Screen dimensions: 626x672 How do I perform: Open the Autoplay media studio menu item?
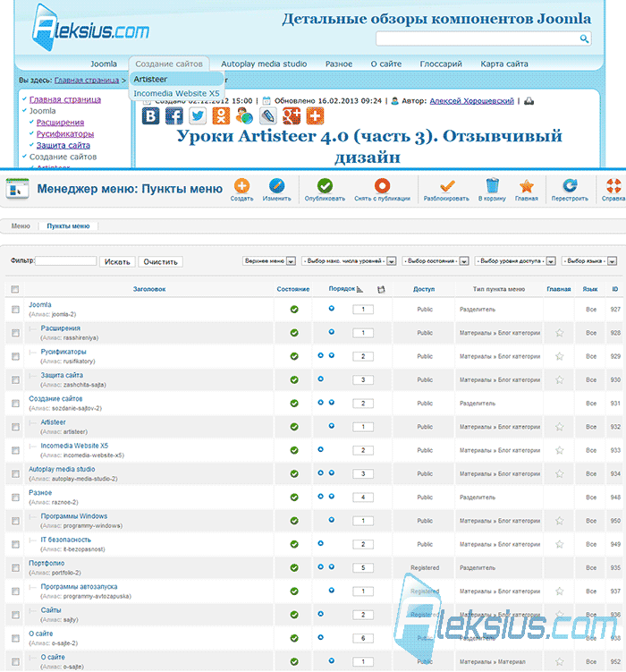[x=264, y=64]
